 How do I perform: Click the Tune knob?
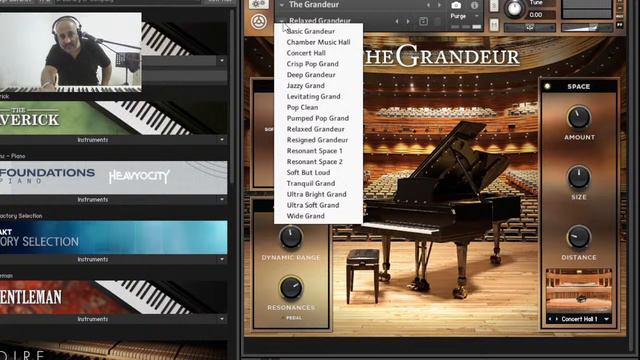click(514, 8)
